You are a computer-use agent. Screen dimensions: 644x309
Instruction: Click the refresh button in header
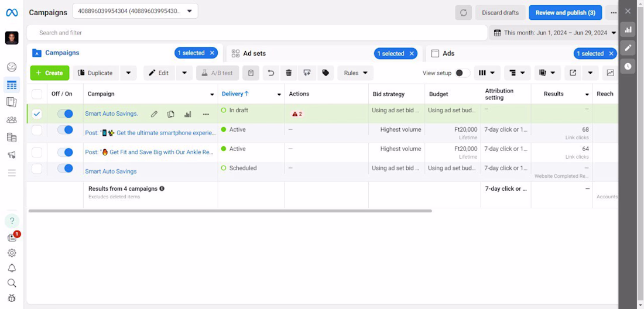point(463,13)
